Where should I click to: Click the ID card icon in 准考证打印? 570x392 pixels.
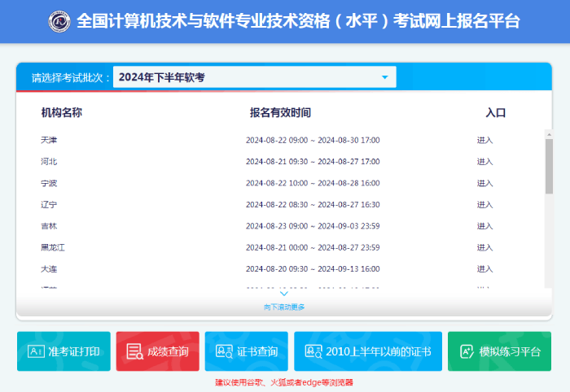[36, 351]
